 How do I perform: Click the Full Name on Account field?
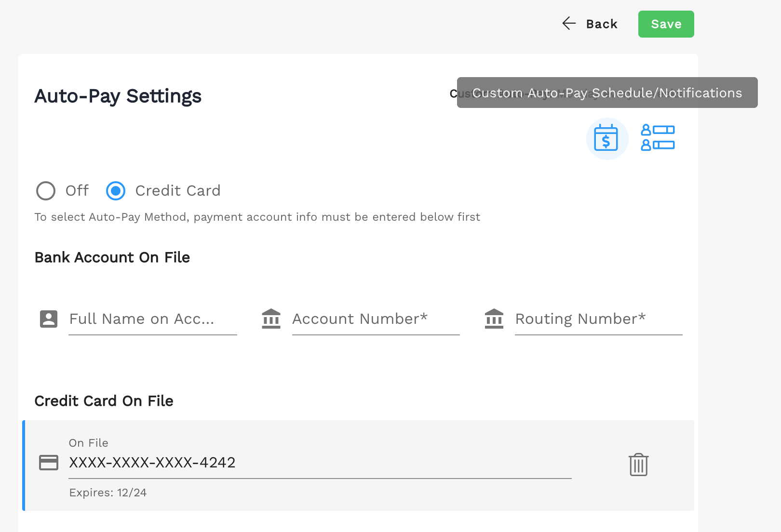(x=152, y=319)
